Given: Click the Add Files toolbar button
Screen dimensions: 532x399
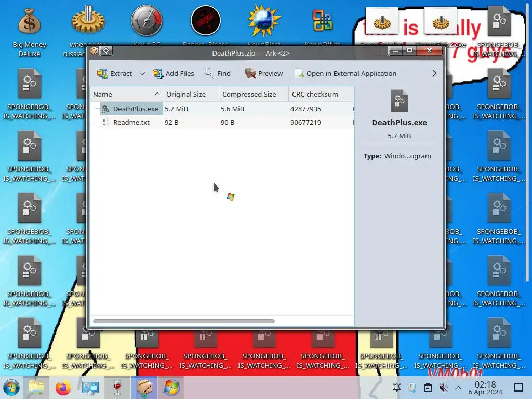Looking at the screenshot, I should coord(174,73).
